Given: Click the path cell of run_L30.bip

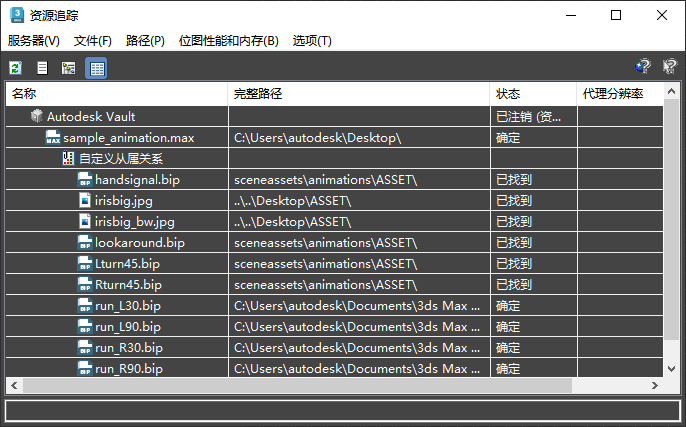Looking at the screenshot, I should point(359,305).
